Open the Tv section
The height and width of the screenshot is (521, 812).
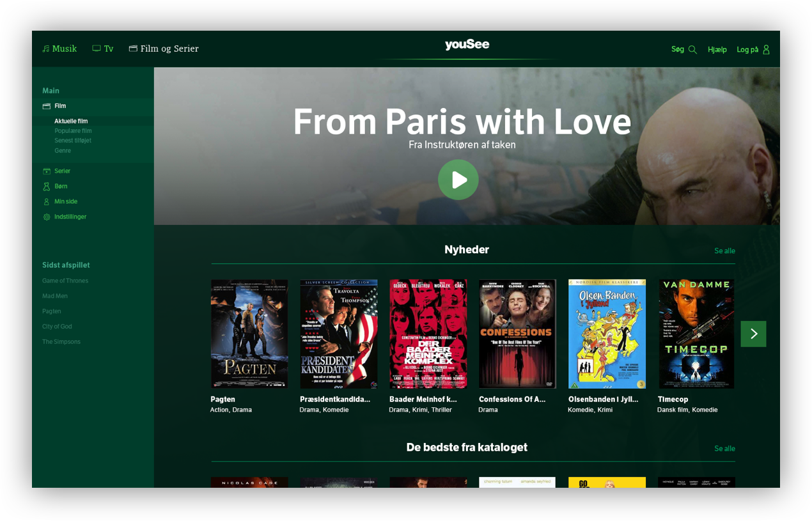102,49
